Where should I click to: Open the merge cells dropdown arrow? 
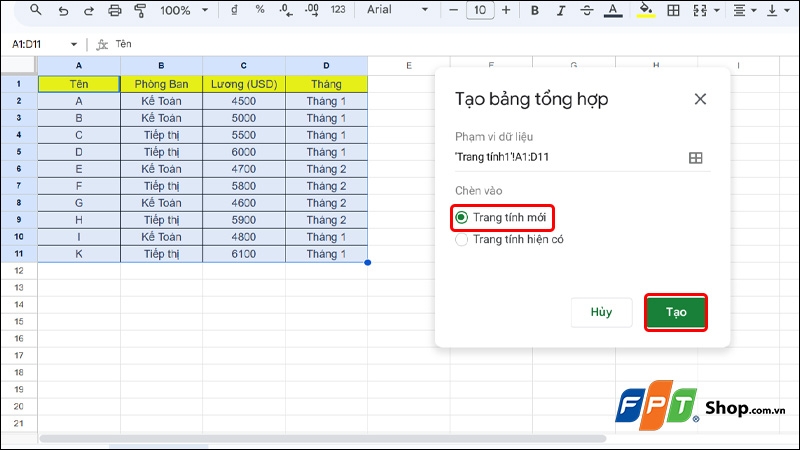(716, 10)
